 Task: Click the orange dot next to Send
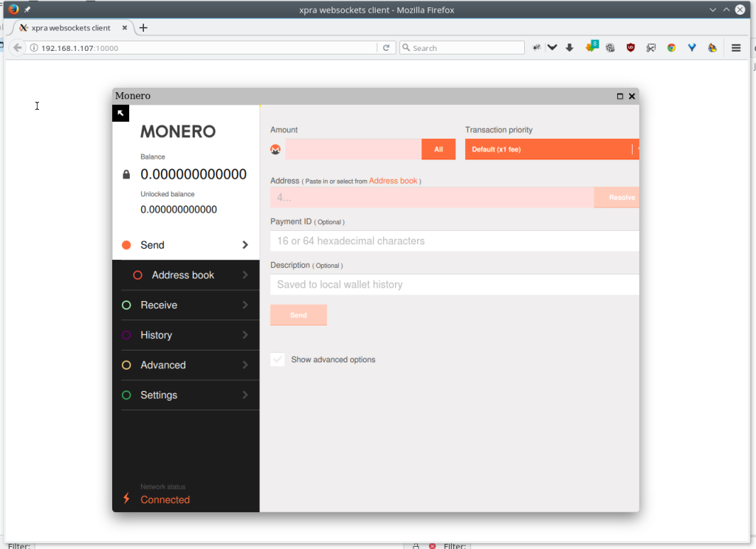pyautogui.click(x=126, y=245)
